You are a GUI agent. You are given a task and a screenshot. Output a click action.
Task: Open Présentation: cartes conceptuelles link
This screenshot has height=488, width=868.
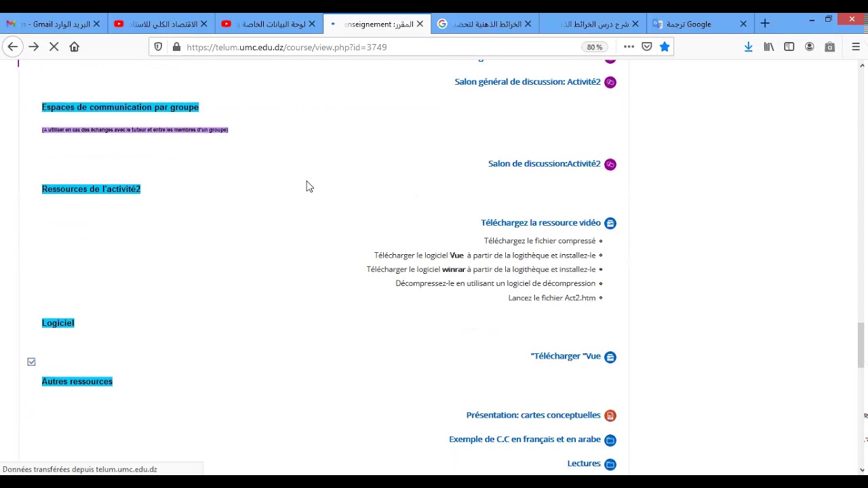point(534,415)
